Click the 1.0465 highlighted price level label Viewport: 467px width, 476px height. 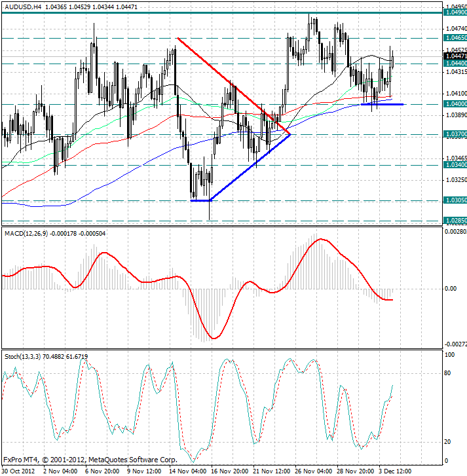(455, 38)
